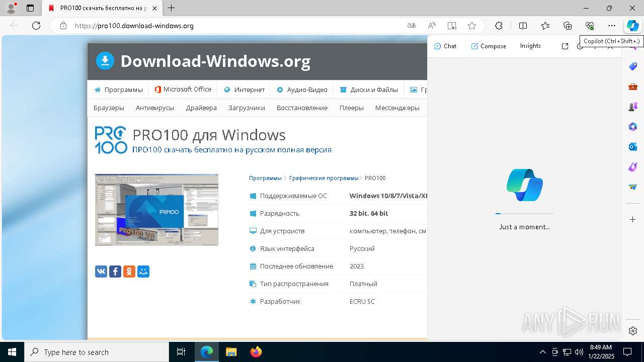Open File Explorer from taskbar
The image size is (644, 362).
[231, 352]
